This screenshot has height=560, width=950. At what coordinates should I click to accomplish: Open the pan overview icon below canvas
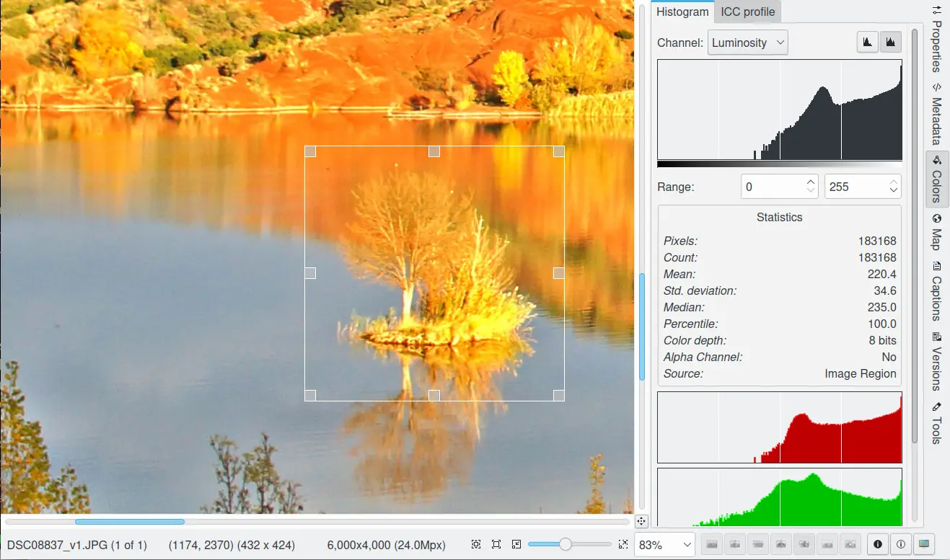[641, 521]
